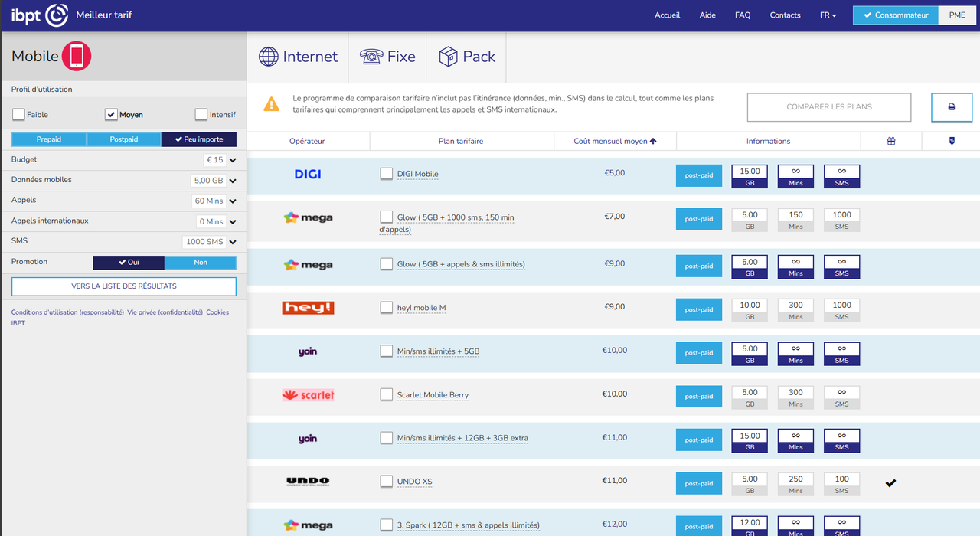The height and width of the screenshot is (536, 980).
Task: Check the DIGI Mobile plan checkbox
Action: click(387, 174)
